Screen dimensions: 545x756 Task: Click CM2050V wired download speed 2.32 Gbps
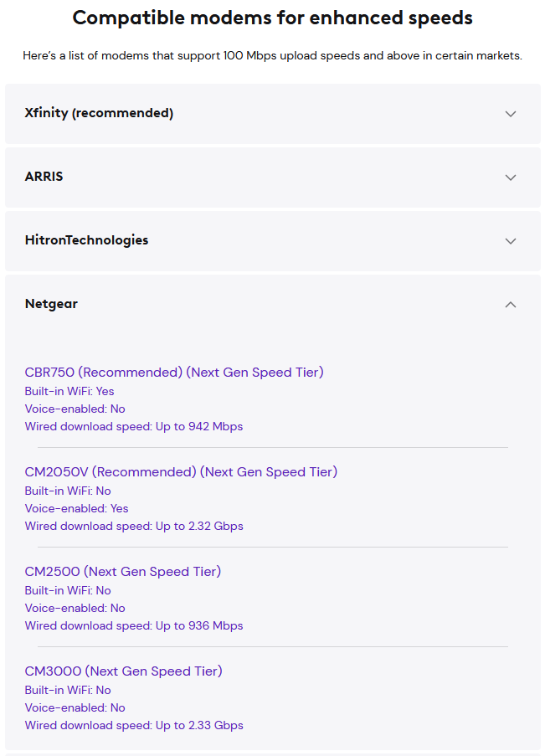coord(134,526)
